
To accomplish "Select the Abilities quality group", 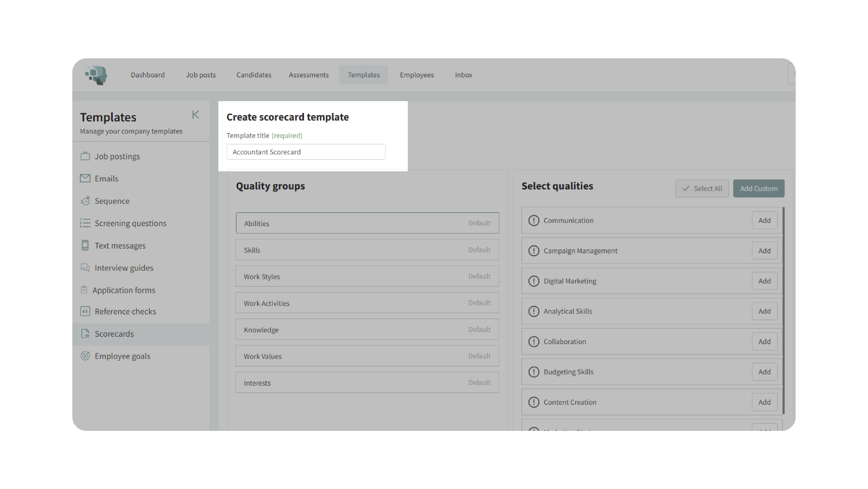I will pyautogui.click(x=367, y=223).
